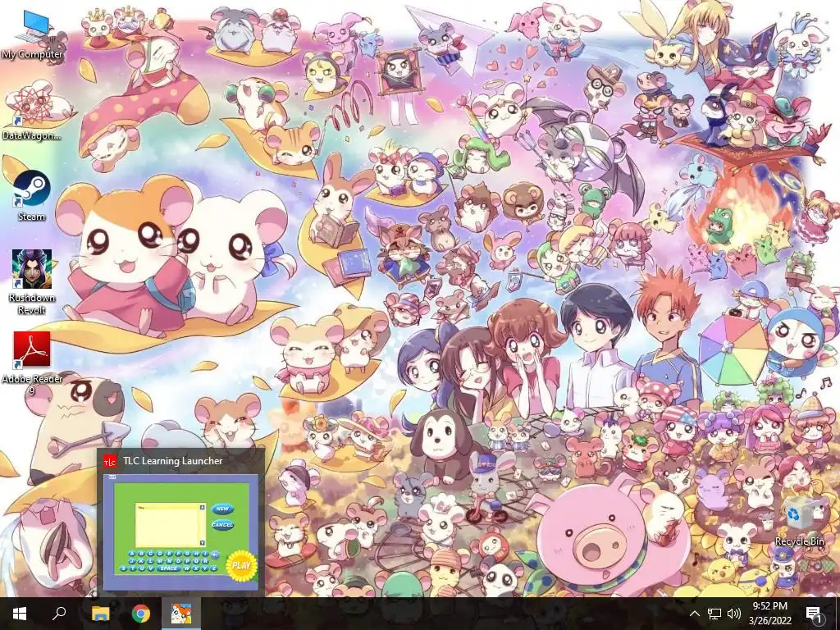Image resolution: width=840 pixels, height=630 pixels.
Task: Open the volume speaker tray icon
Action: (734, 614)
